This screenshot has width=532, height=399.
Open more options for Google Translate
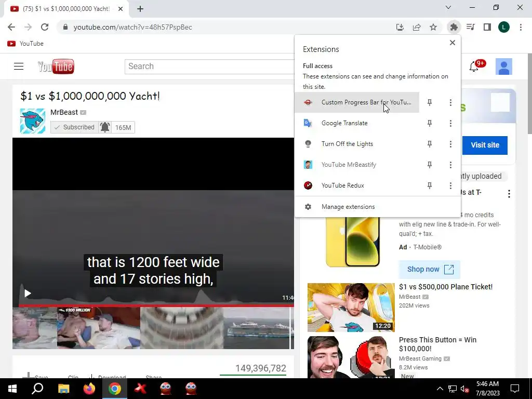coord(450,123)
